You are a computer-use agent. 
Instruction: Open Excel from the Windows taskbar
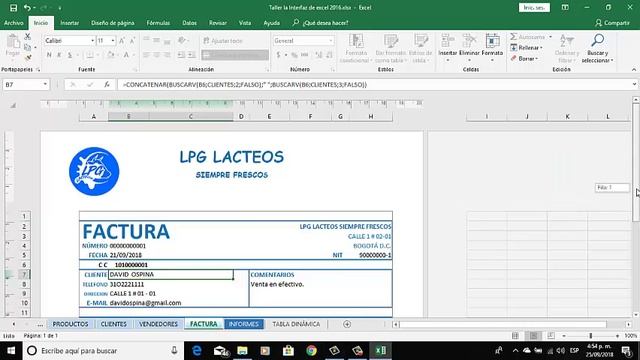(380, 351)
